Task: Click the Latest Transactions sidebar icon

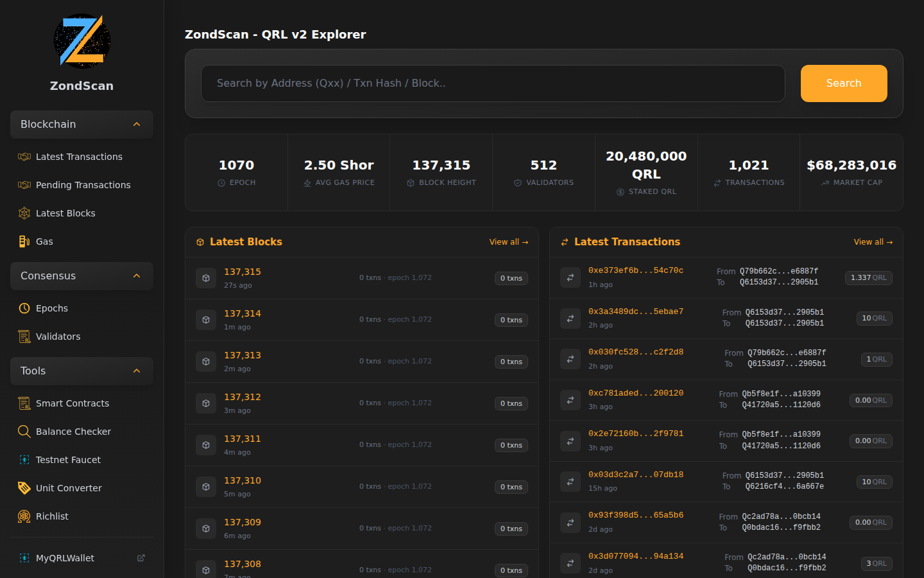Action: tap(24, 157)
